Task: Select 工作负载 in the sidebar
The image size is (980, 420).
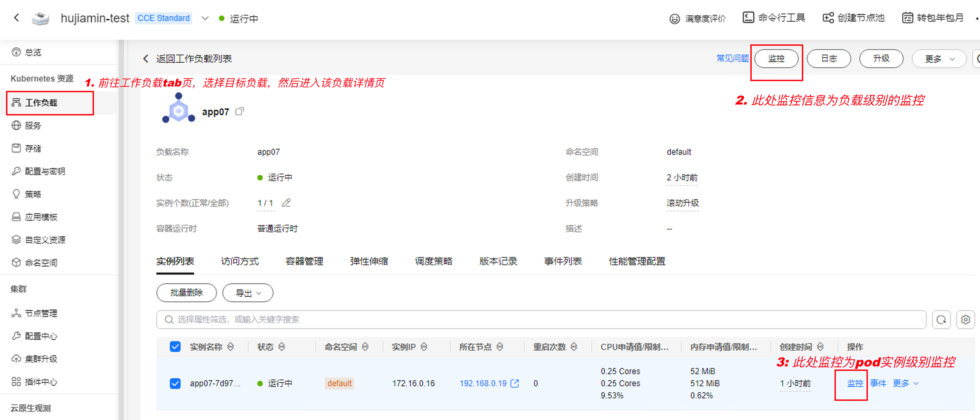Action: 41,103
